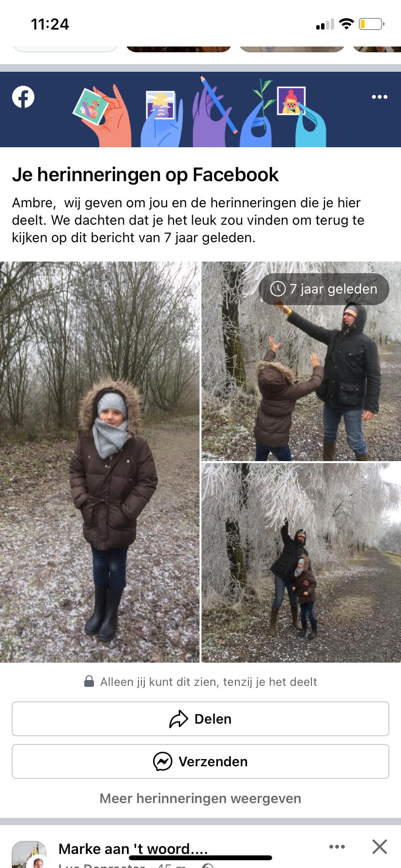
Task: Open photo of man reaching frosted branches
Action: coord(301,563)
